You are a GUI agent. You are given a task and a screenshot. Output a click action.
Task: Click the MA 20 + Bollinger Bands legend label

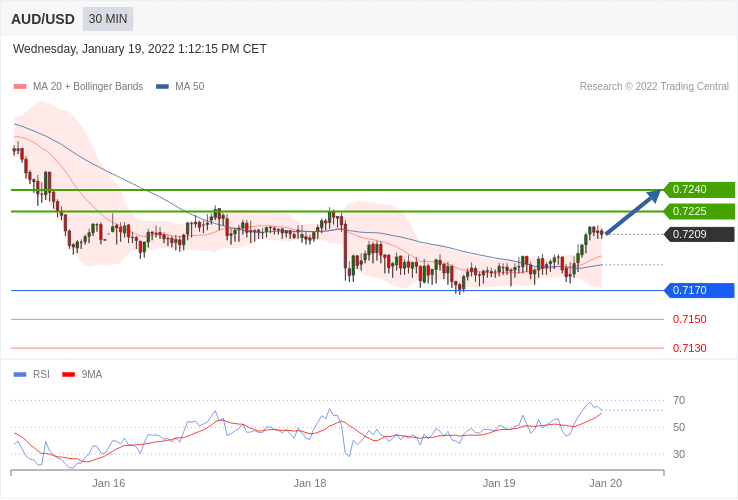(x=88, y=87)
